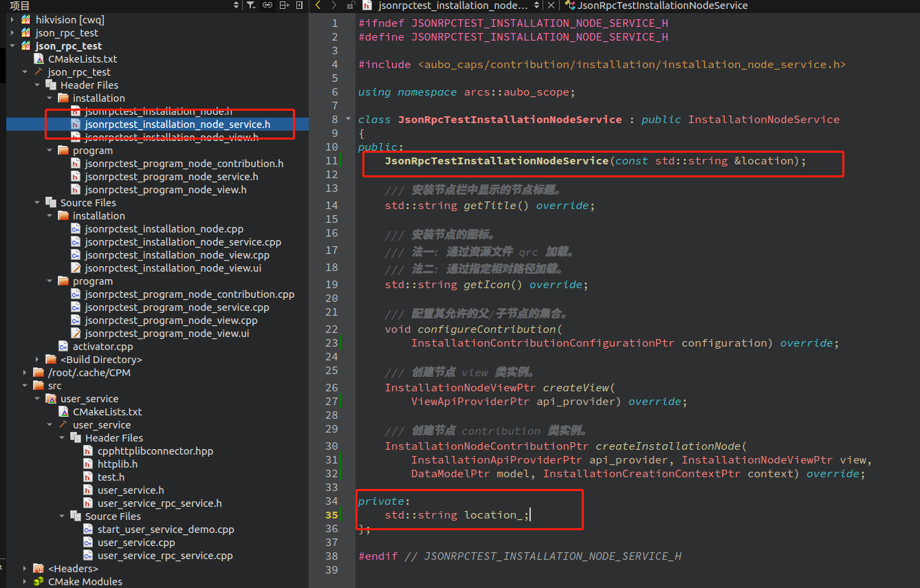Open user_service.cpp source
The image size is (920, 588).
click(x=136, y=543)
